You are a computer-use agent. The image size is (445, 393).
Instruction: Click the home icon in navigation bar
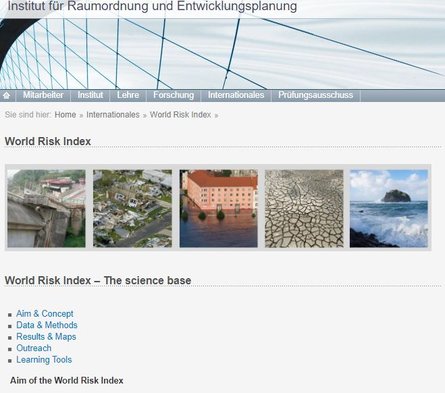pos(6,95)
